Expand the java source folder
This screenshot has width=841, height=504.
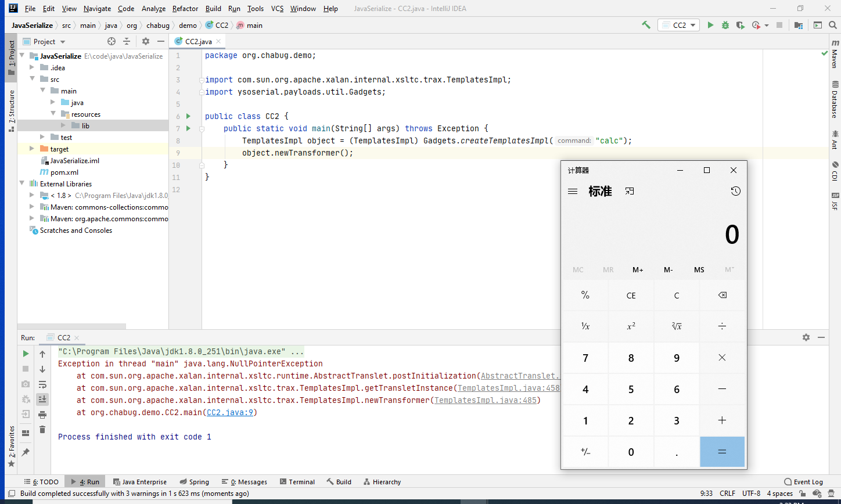point(53,103)
